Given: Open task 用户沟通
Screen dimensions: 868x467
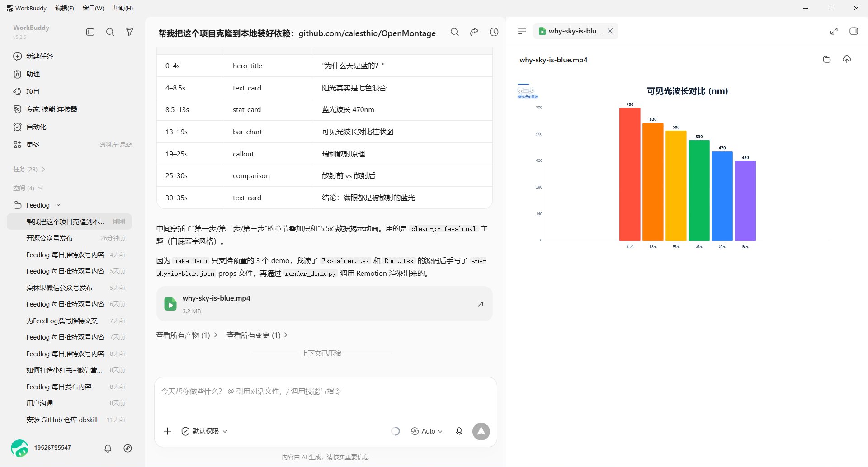Looking at the screenshot, I should pos(69,403).
